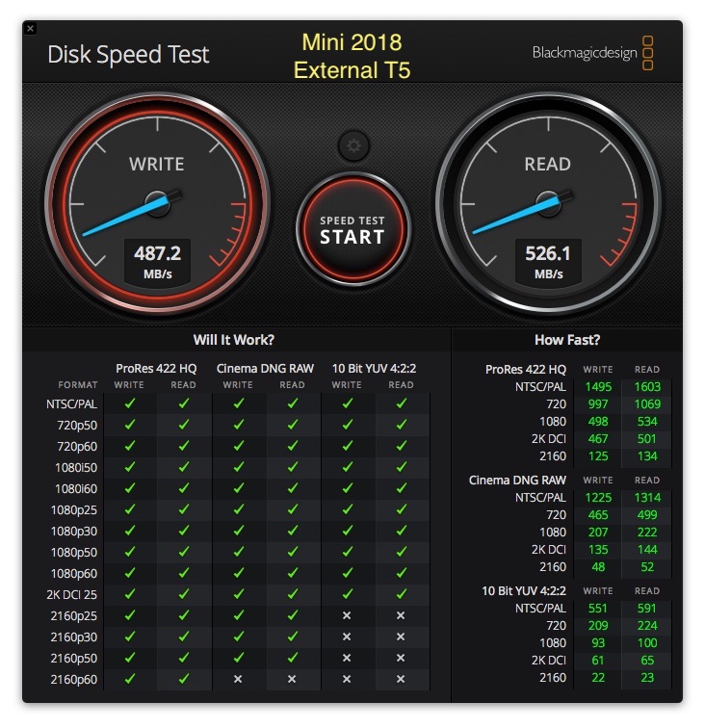Click the 526.1 MB/s read speed readout

(548, 262)
